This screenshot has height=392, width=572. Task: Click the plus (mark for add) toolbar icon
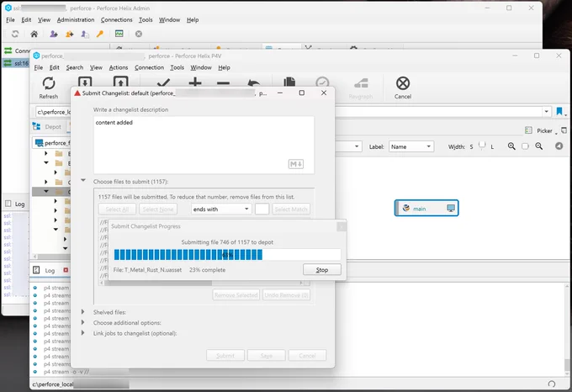[x=195, y=82]
